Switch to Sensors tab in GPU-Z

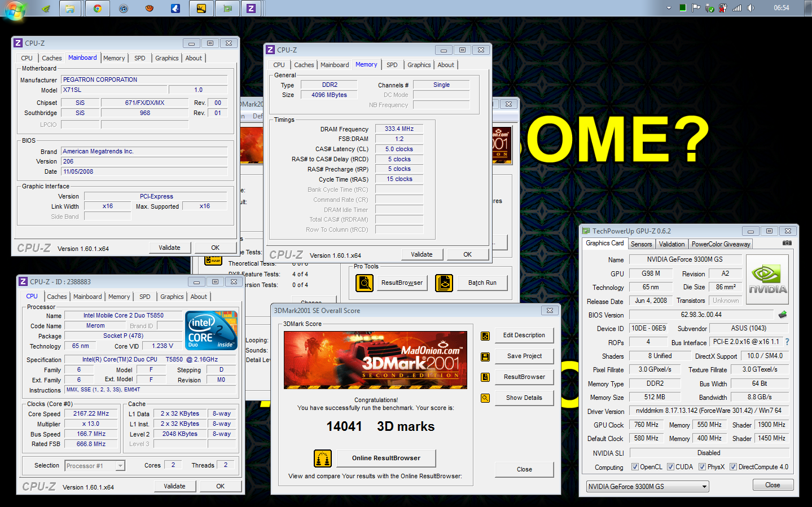(641, 244)
